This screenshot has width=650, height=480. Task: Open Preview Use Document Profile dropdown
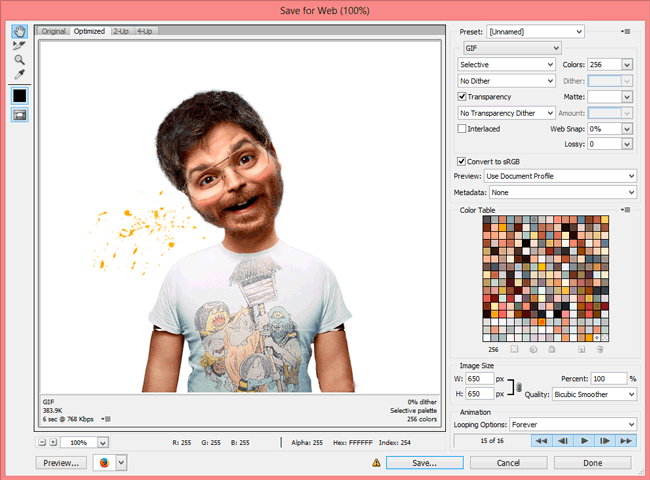[x=560, y=176]
